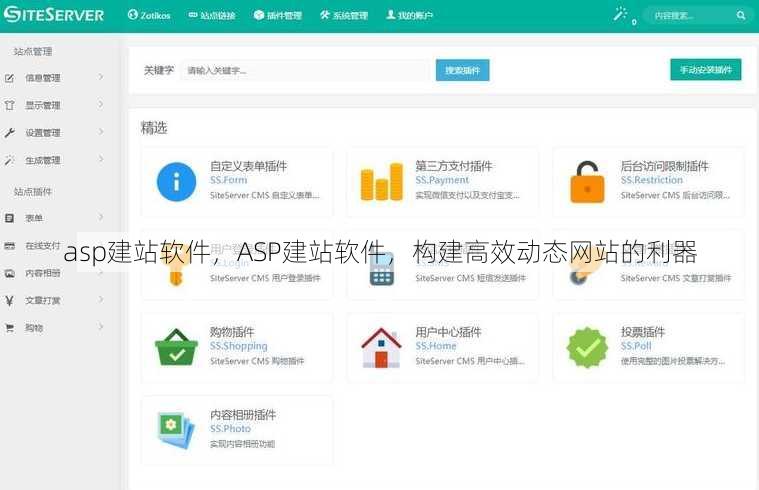The image size is (759, 490).
Task: Expand the 表单 chevron
Action: (x=101, y=217)
